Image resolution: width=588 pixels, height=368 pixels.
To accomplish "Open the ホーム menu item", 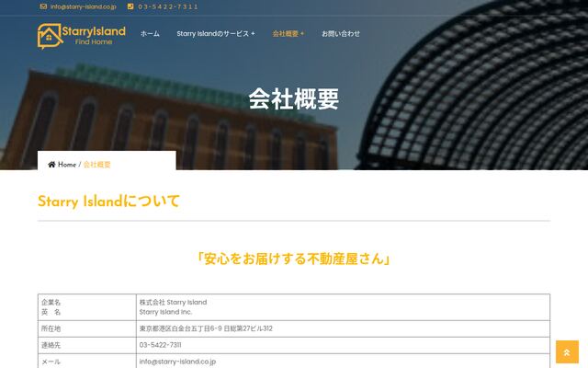I will [150, 34].
